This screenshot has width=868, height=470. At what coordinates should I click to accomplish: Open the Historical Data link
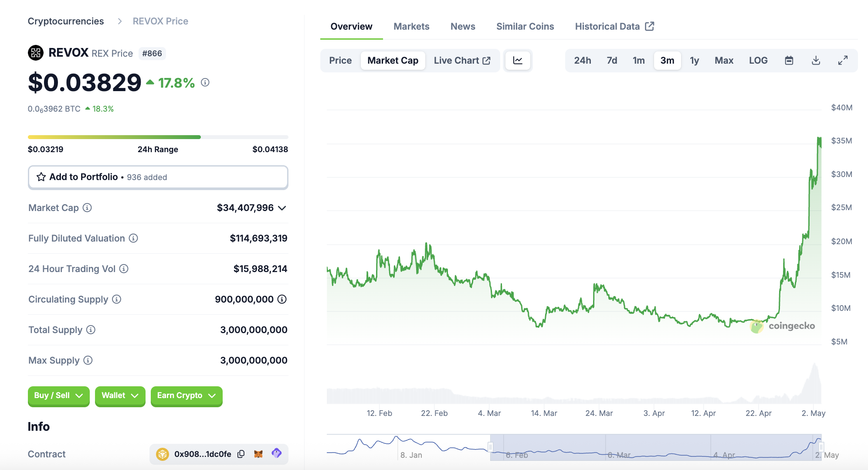[x=614, y=27]
